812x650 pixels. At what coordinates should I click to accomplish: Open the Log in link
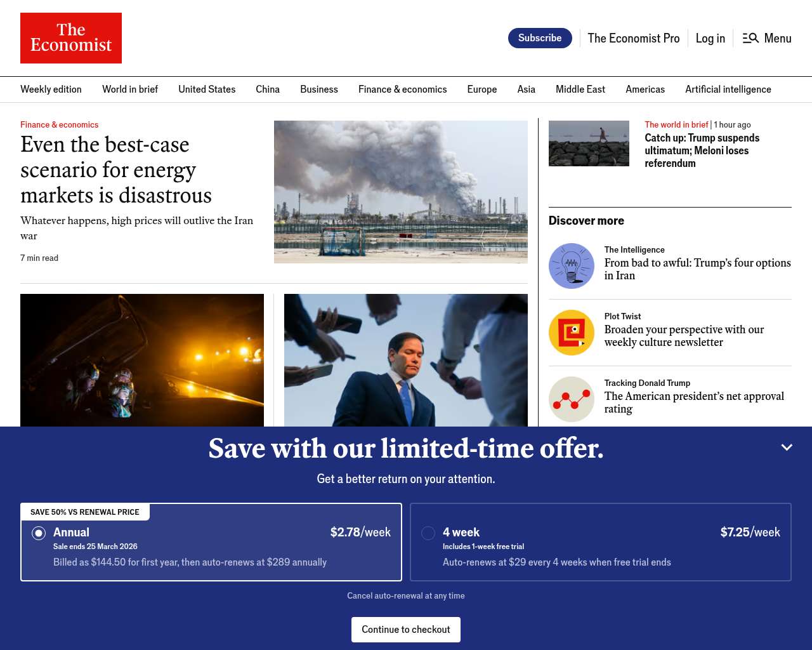[x=710, y=38]
